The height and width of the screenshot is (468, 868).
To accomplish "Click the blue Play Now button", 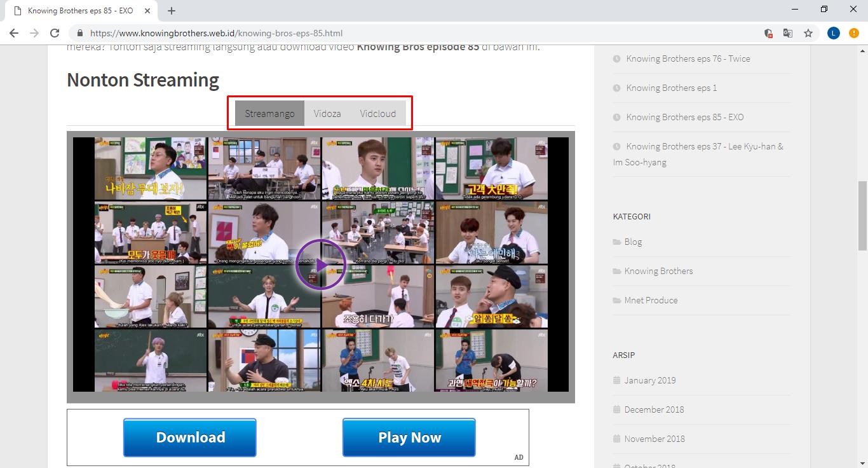I will click(x=409, y=437).
